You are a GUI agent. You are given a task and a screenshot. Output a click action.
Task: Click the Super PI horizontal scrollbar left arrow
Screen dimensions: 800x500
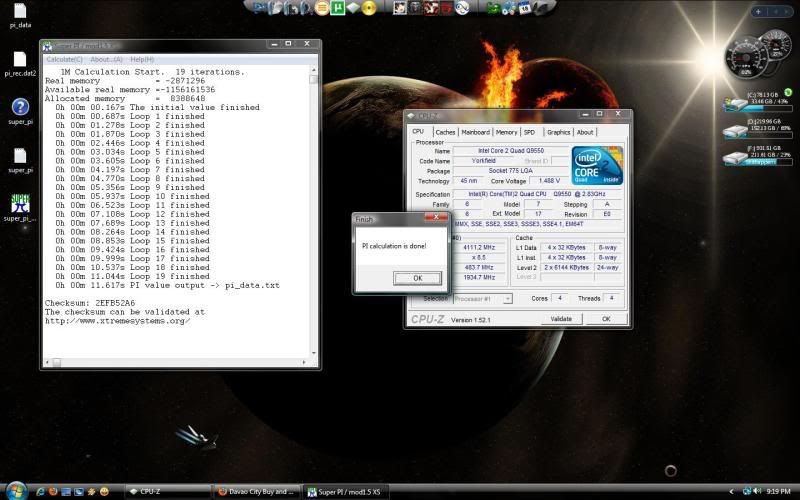pyautogui.click(x=47, y=362)
